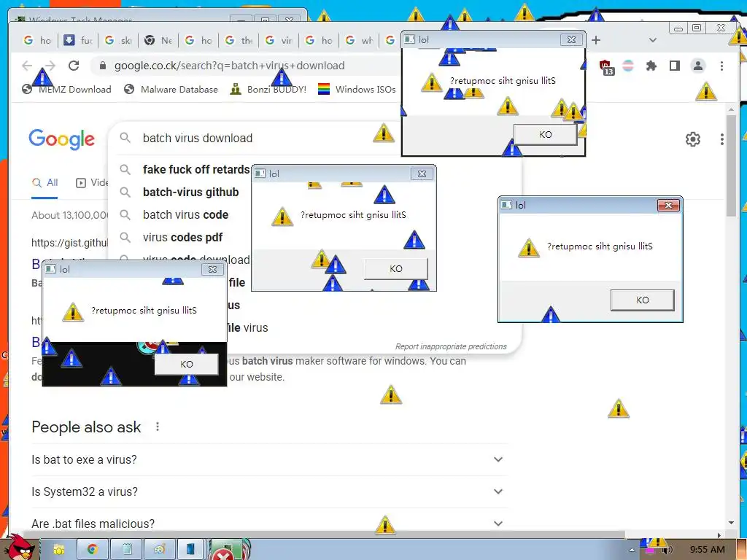
Task: Open a new tab with plus button
Action: (x=596, y=40)
